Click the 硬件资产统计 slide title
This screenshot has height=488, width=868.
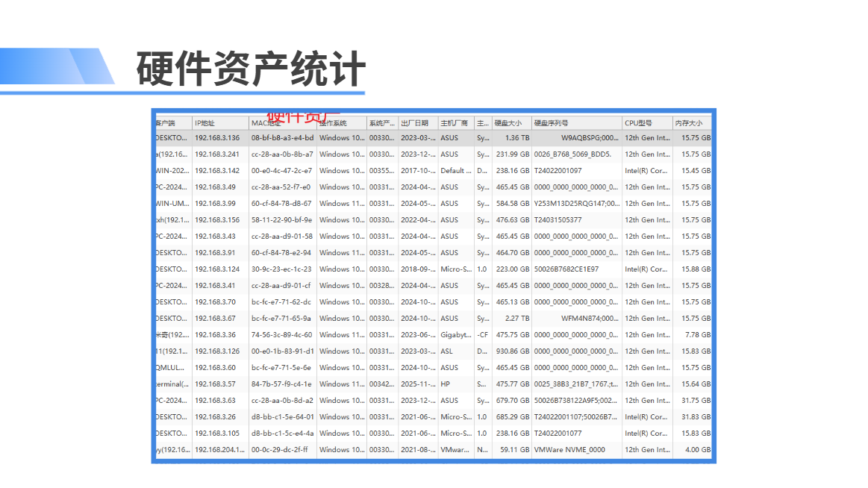(x=251, y=69)
